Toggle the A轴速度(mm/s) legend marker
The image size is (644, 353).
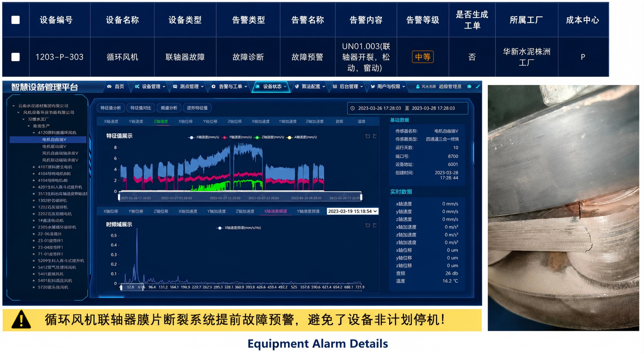(x=289, y=138)
